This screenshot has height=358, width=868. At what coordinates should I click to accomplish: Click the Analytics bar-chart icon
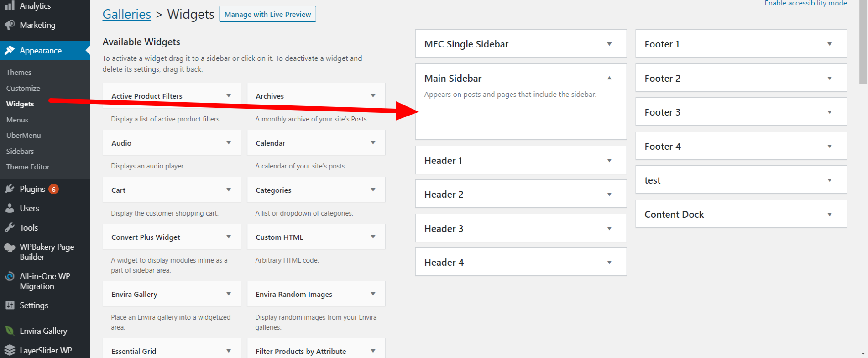click(10, 6)
